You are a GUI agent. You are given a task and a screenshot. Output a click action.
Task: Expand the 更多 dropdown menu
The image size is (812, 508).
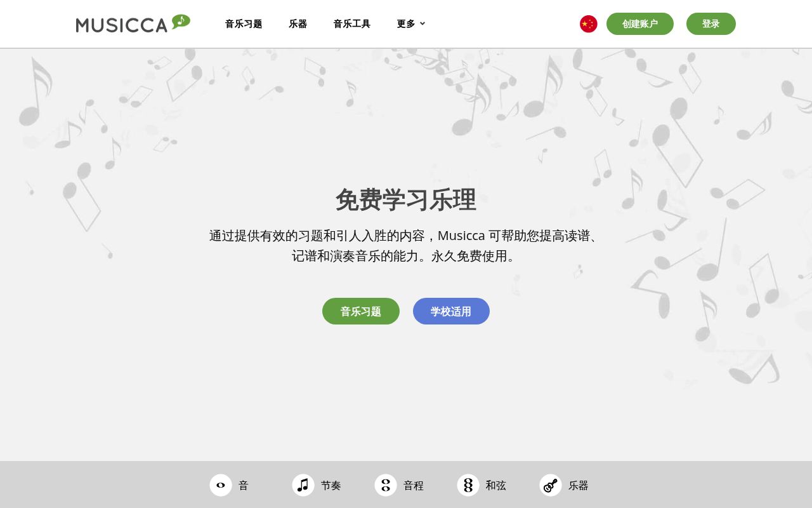point(411,24)
